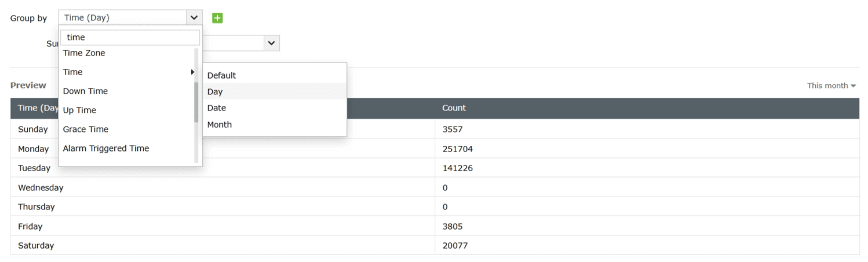Select Time Zone from the list
The width and height of the screenshot is (868, 262).
(x=84, y=53)
